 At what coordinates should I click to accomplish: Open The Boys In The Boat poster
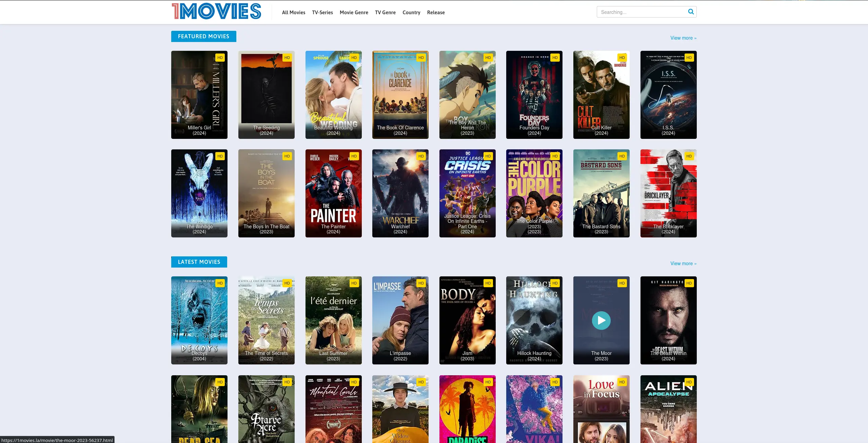(x=267, y=193)
